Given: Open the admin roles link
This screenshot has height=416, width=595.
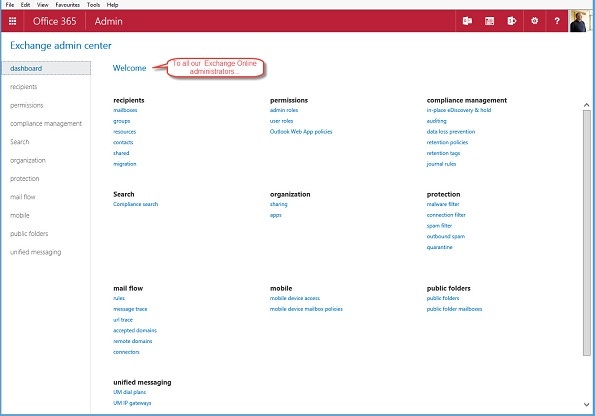Looking at the screenshot, I should tap(284, 110).
